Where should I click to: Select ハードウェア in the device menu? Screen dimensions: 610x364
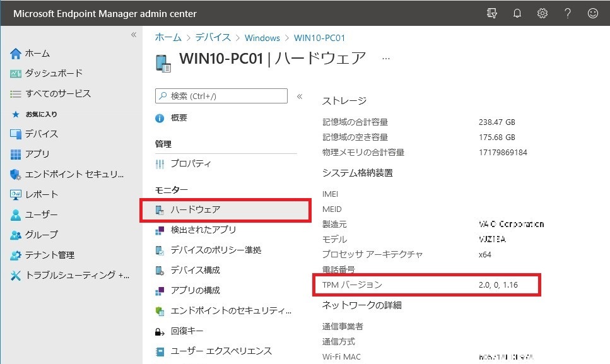pos(226,210)
